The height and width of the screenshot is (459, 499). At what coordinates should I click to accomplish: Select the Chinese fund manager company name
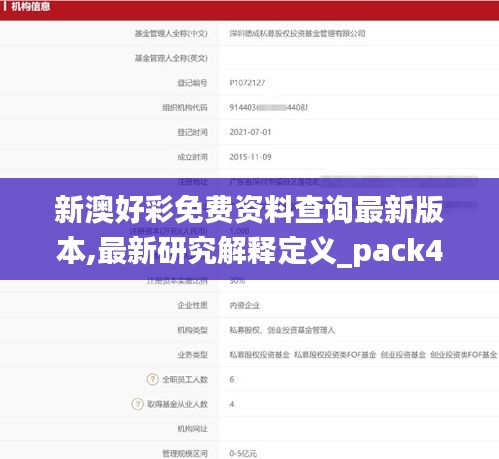(297, 33)
